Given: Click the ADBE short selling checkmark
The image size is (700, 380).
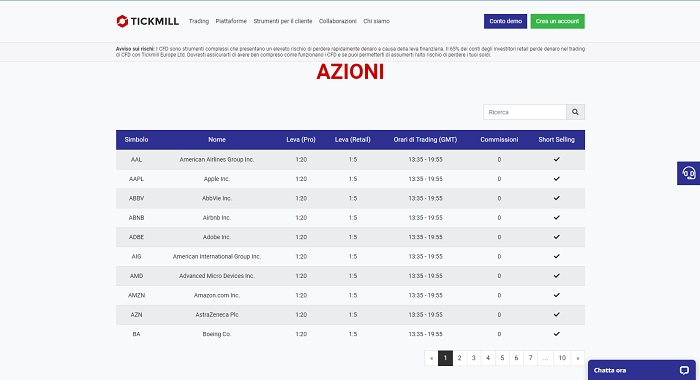Looking at the screenshot, I should tap(556, 237).
